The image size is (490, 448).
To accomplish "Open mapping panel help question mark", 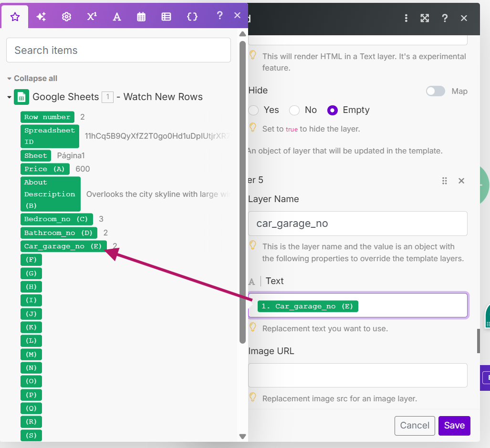I will click(219, 15).
